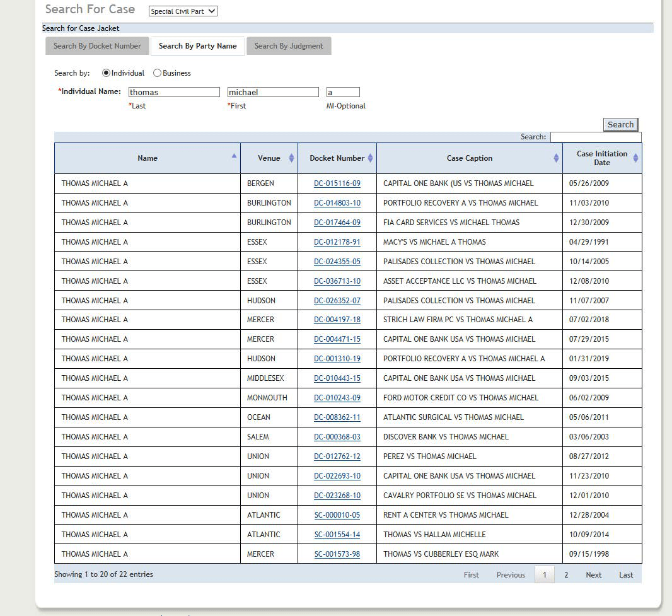The image size is (672, 616).
Task: Switch to Search By Docket Number tab
Action: [97, 46]
